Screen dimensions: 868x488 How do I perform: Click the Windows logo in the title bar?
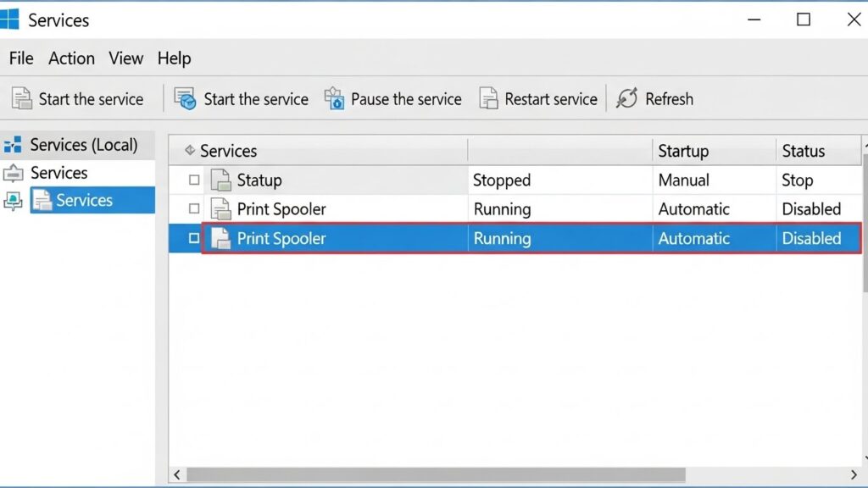click(10, 19)
